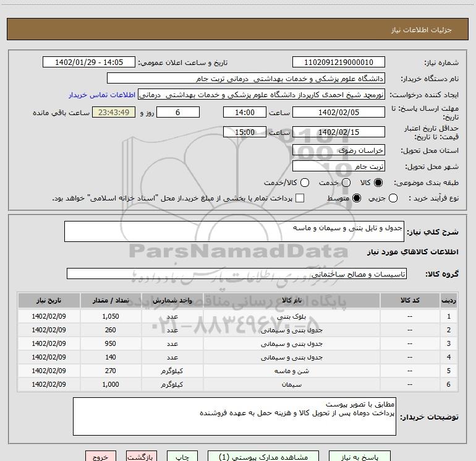Click the واحد شمارش column header
Viewport: 476px width, 461px height.
(172, 300)
